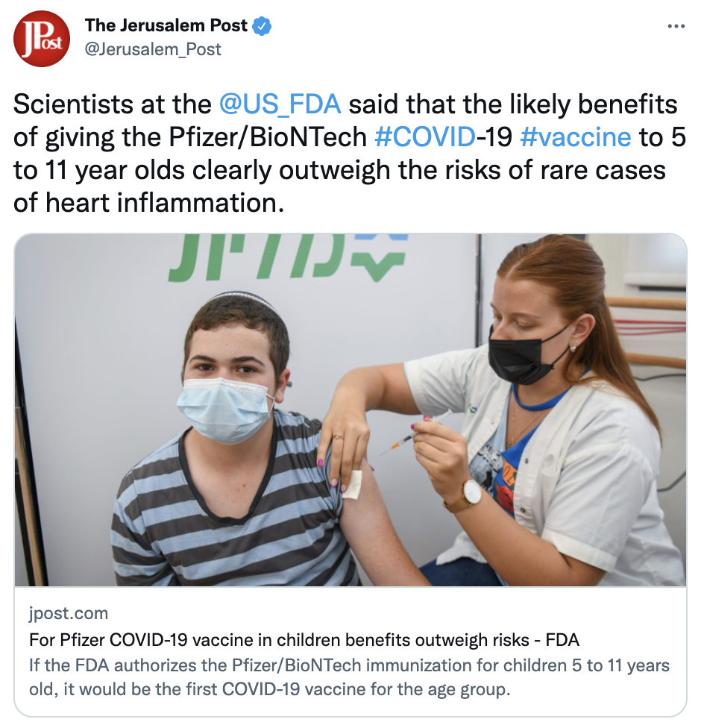Click the Jerusalem Post avatar logo

[41, 39]
